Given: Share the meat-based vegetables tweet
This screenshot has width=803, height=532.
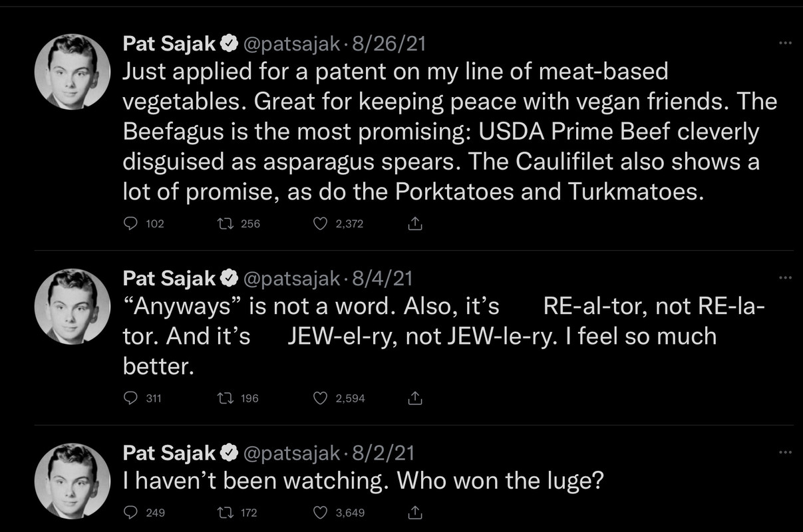Looking at the screenshot, I should click(x=414, y=224).
